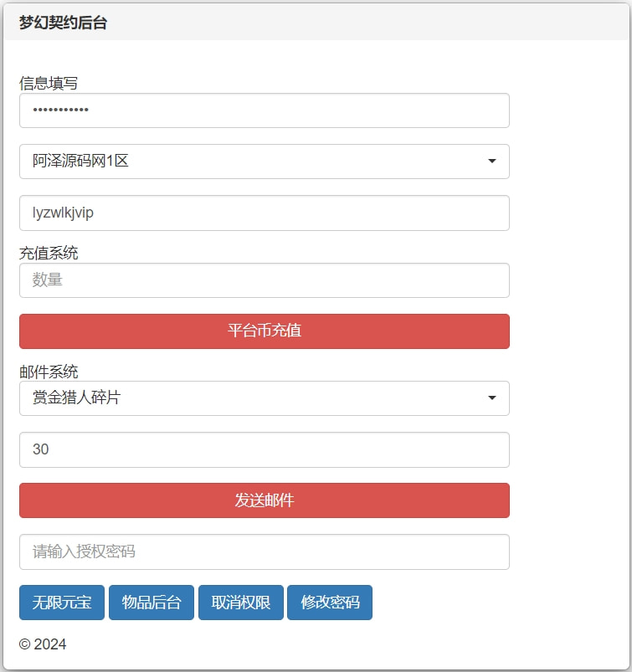Click the 梦幻契约后台 header title

pos(63,23)
